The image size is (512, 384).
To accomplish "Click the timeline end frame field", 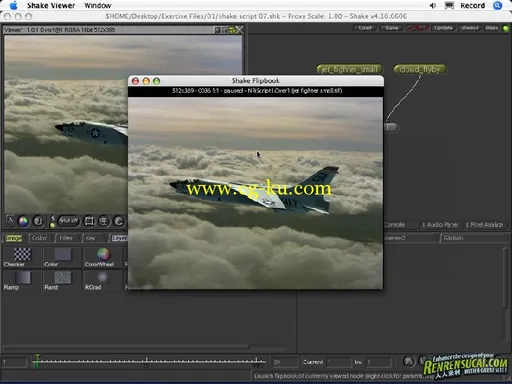I will 284,362.
